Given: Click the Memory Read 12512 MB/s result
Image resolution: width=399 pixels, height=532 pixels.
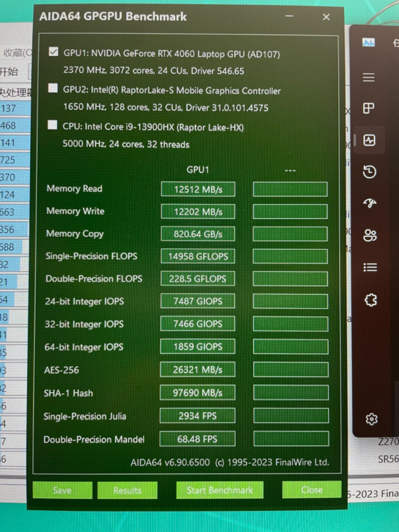Looking at the screenshot, I should 198,189.
